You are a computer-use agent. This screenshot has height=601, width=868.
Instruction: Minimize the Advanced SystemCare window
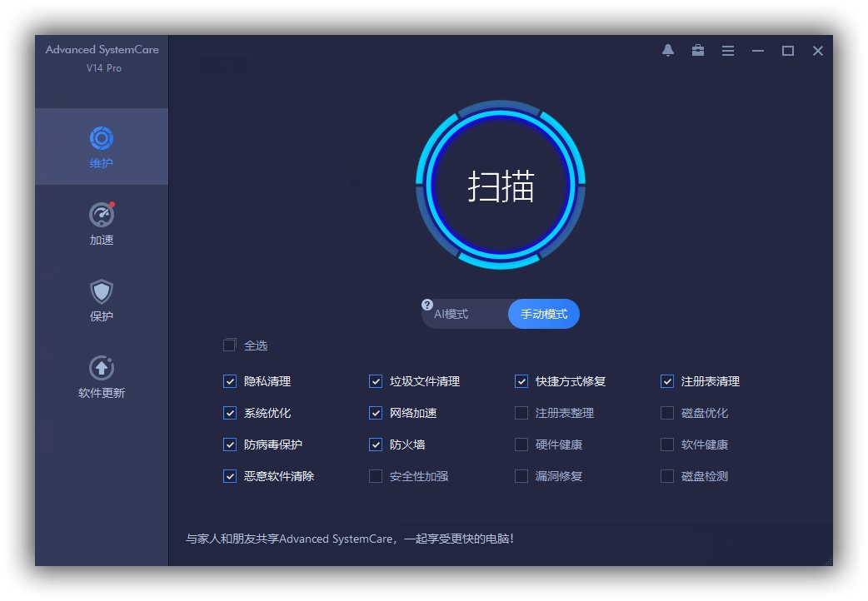tap(758, 51)
